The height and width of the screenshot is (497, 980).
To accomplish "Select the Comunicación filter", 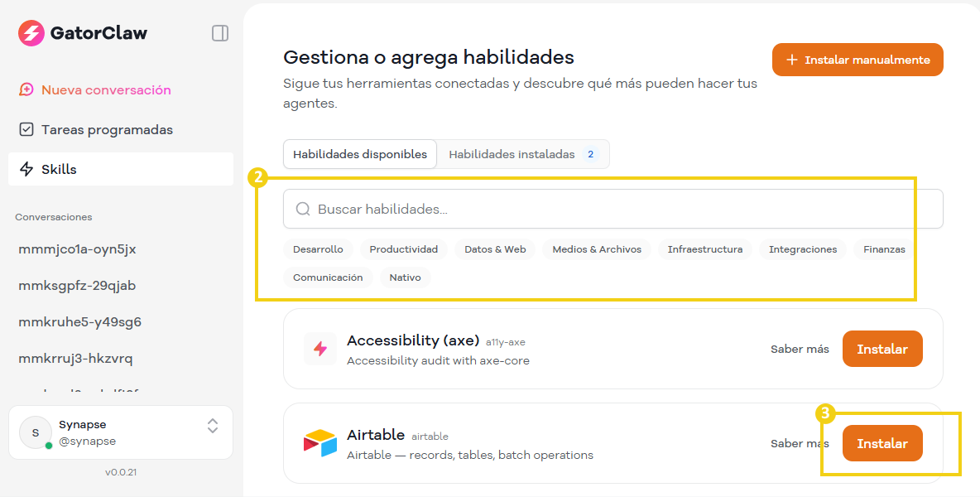I will click(328, 277).
